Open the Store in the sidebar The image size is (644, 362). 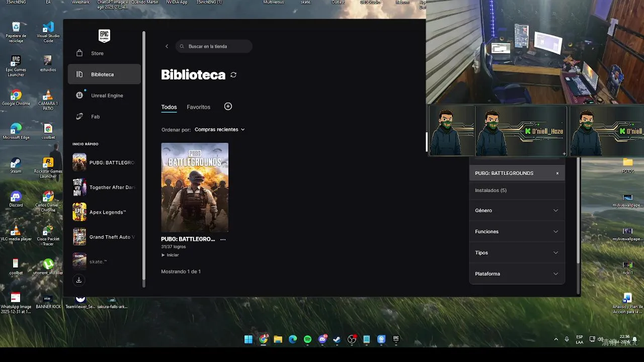point(104,53)
